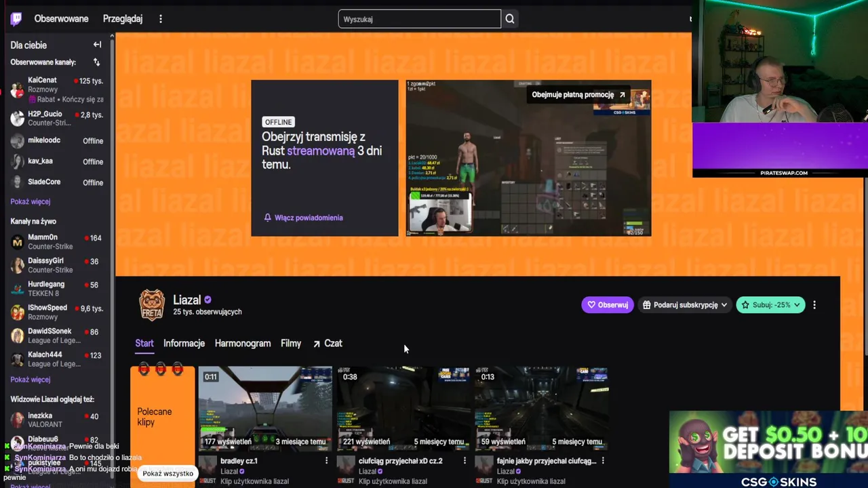Click IShowSpeed 9,6 tys. viewer count
This screenshot has height=488, width=868.
click(89, 308)
